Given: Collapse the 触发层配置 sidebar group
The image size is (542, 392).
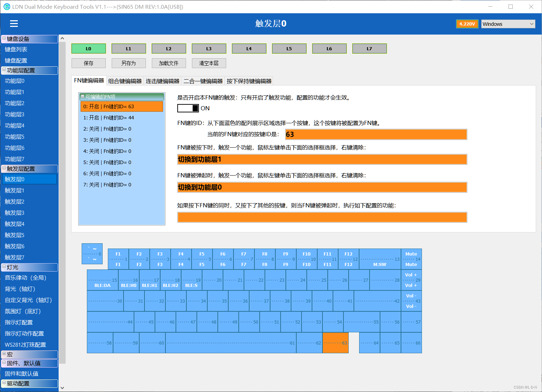Looking at the screenshot, I should tap(4, 168).
